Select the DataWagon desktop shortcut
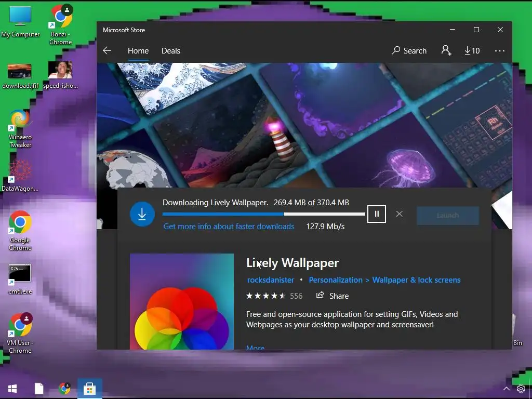The height and width of the screenshot is (399, 532). point(20,176)
